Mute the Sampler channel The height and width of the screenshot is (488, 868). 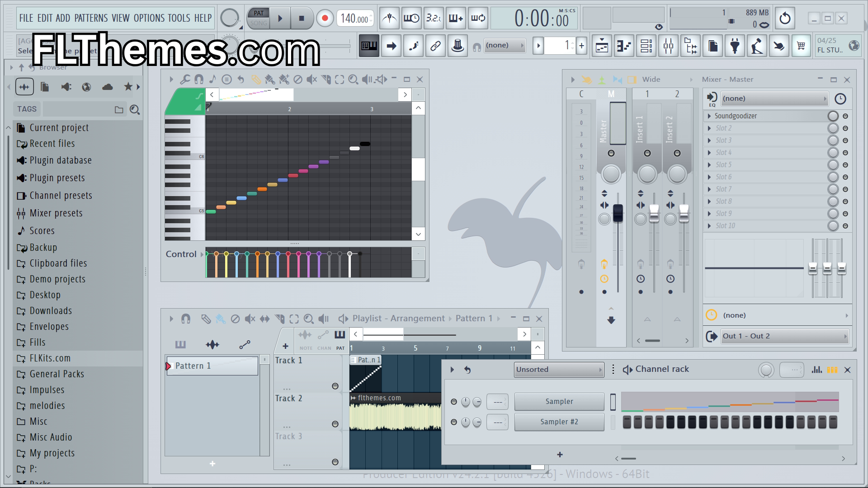[x=454, y=402]
